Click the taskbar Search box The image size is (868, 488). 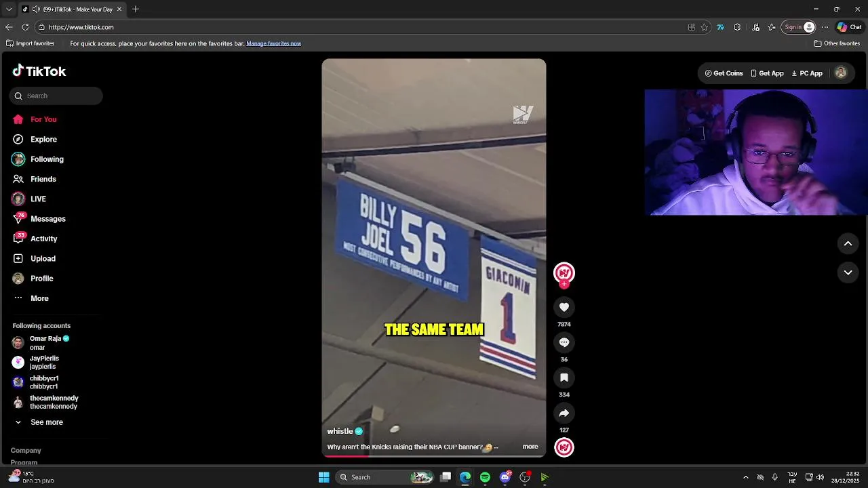tap(384, 477)
